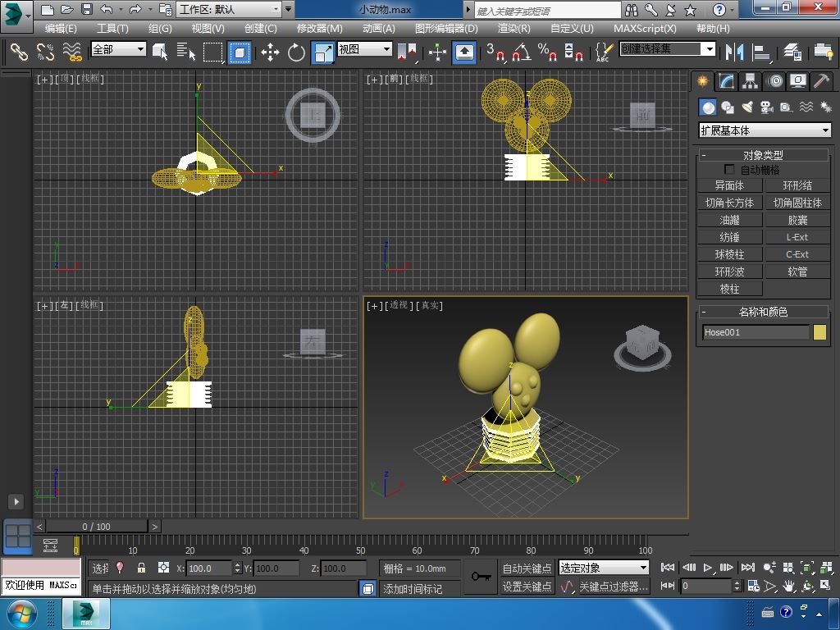Select the Move tool
The width and height of the screenshot is (840, 630).
[x=270, y=52]
